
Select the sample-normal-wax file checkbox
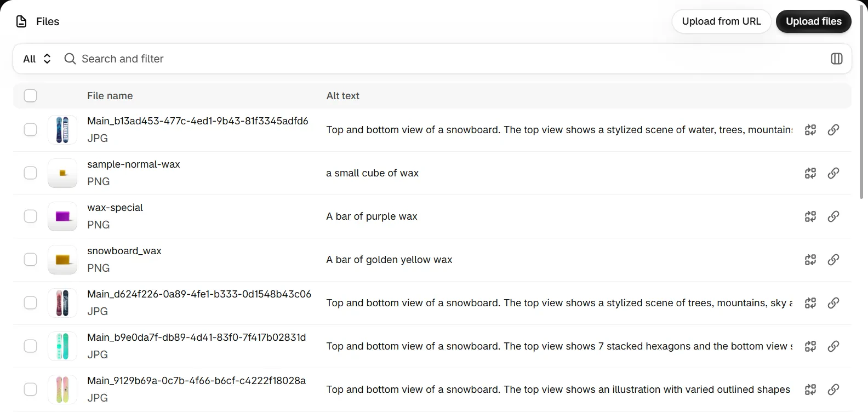click(x=31, y=173)
